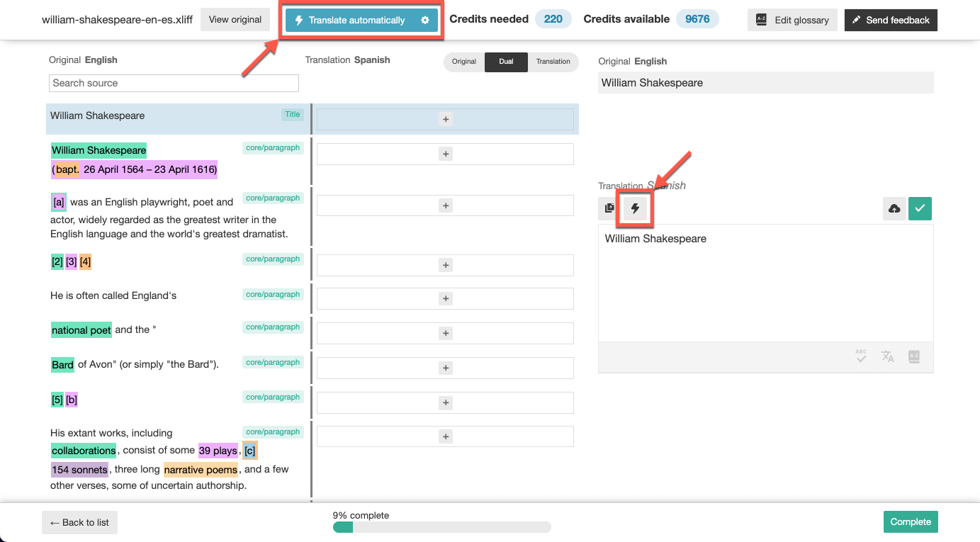Viewport: 980px width, 542px height.
Task: Add translation for the '[5] [b]' row
Action: 445,402
